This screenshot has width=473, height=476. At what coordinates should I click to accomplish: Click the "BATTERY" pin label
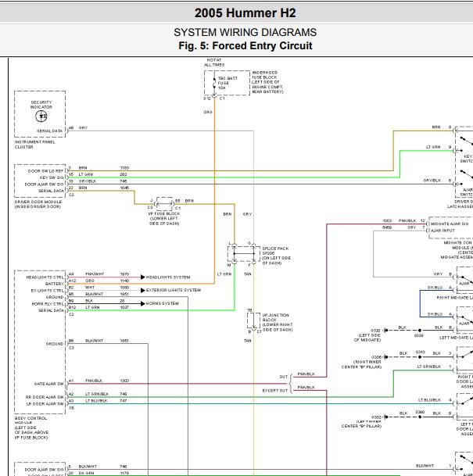coord(55,284)
